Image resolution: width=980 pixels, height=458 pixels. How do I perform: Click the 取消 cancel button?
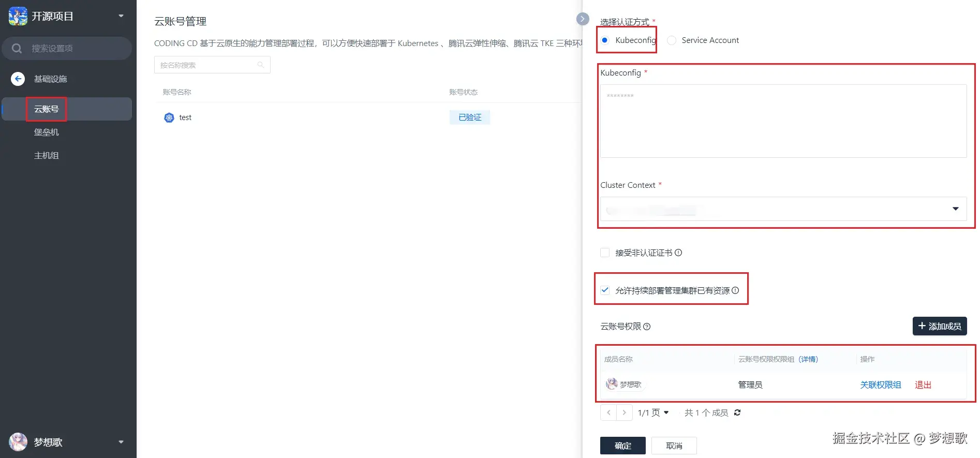click(674, 446)
